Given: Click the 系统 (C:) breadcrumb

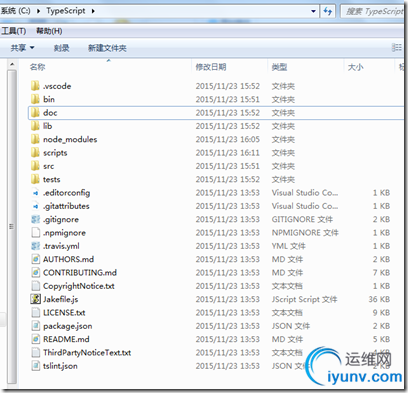Looking at the screenshot, I should pos(16,11).
